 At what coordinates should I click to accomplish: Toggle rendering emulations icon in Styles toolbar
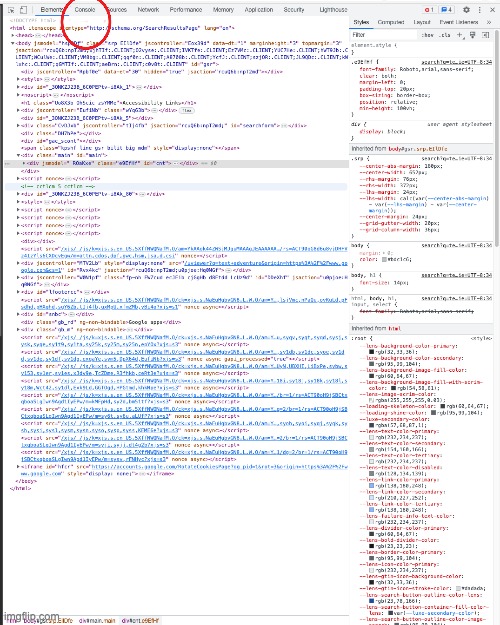pyautogui.click(x=472, y=35)
